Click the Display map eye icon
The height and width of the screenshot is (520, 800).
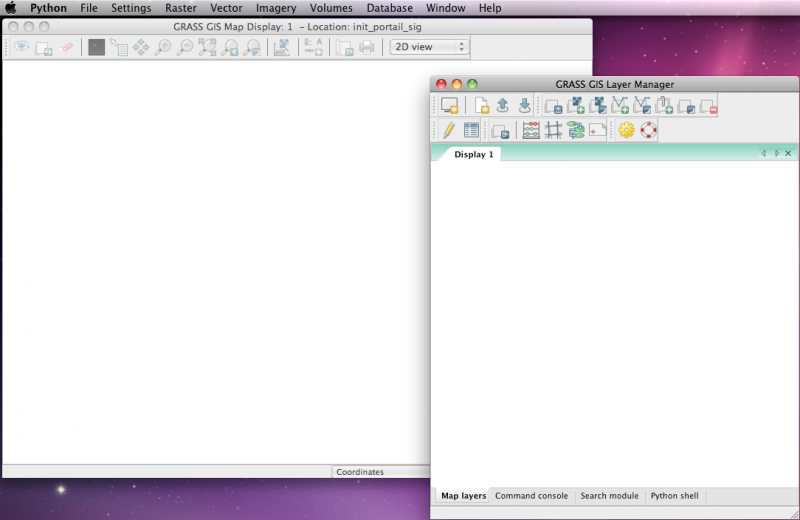pyautogui.click(x=21, y=47)
